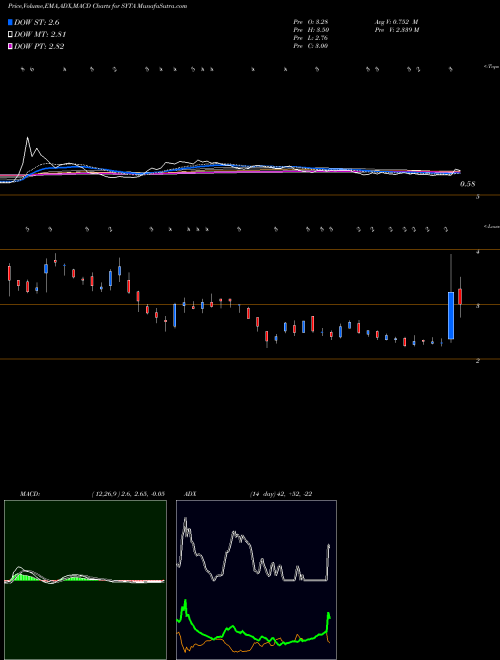
Task: Click the blue DOW ST legend swatch
Action: click(10, 22)
